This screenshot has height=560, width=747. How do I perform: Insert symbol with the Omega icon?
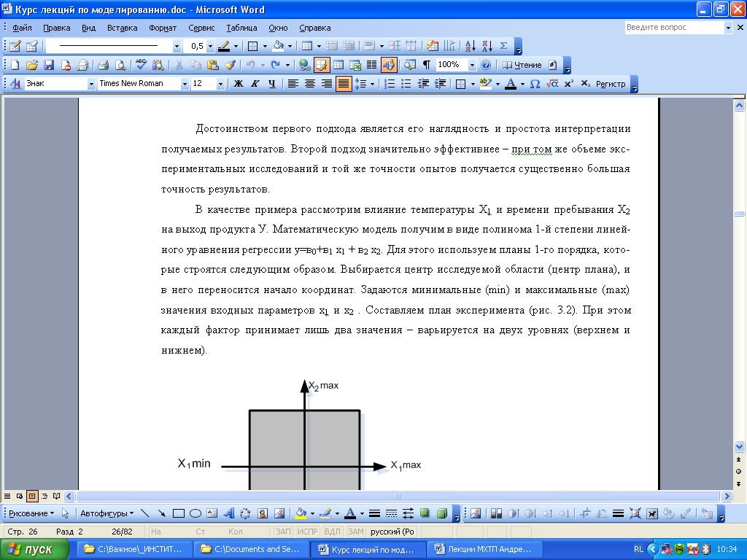[x=535, y=84]
